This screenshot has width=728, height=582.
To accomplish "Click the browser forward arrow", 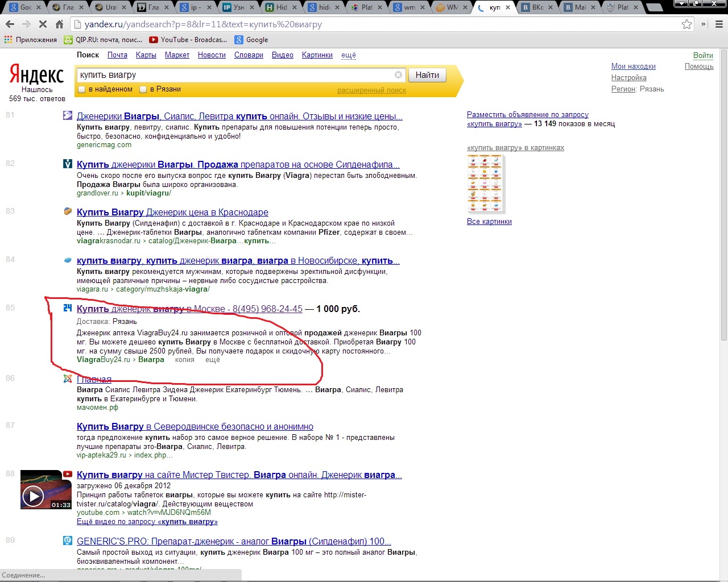I will [26, 24].
